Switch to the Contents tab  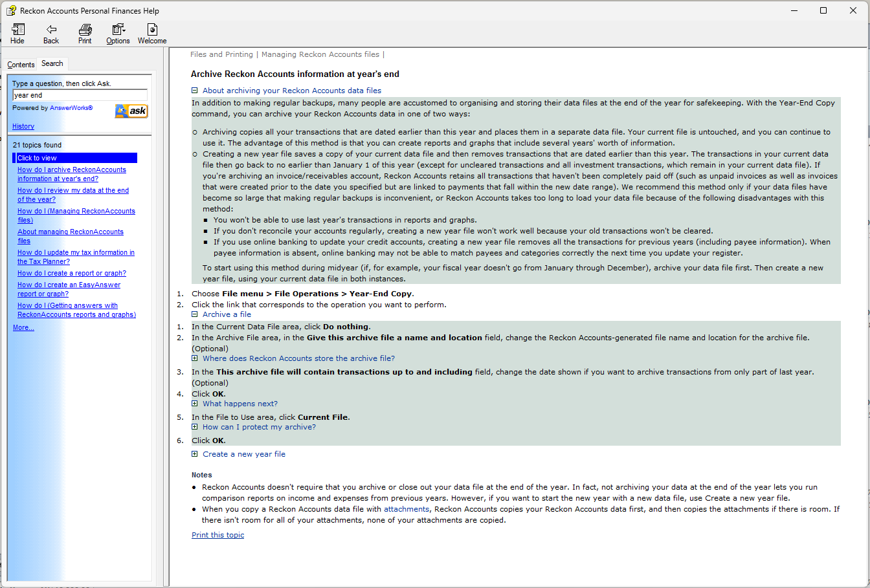21,65
